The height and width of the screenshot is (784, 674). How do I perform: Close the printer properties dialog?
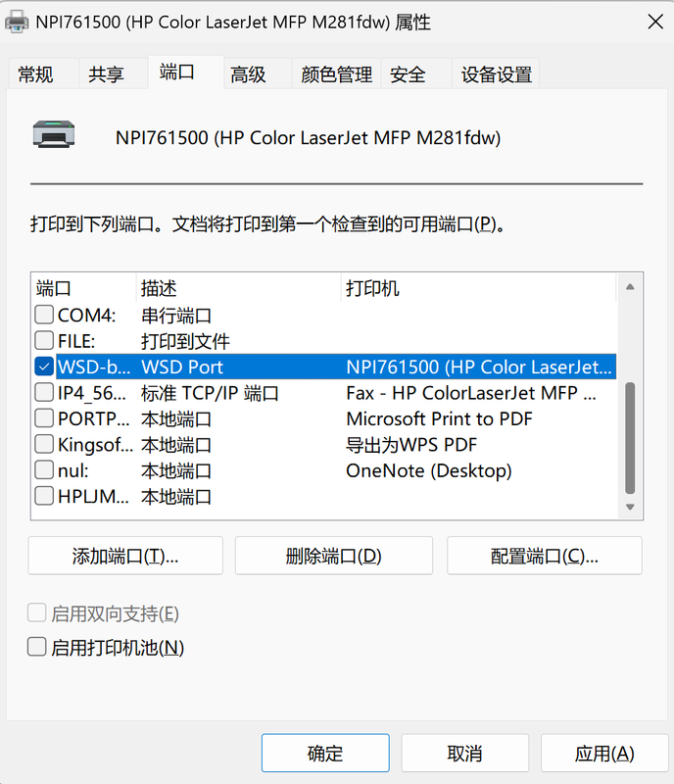click(x=651, y=22)
